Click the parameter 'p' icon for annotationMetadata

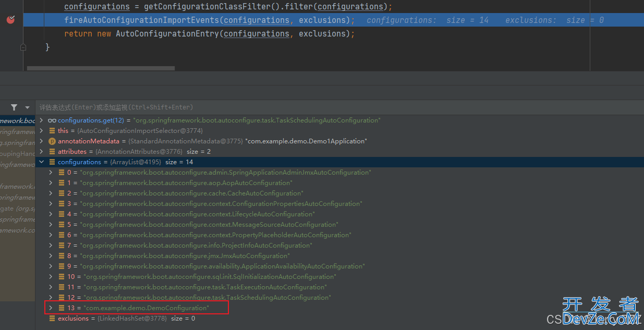(52, 141)
